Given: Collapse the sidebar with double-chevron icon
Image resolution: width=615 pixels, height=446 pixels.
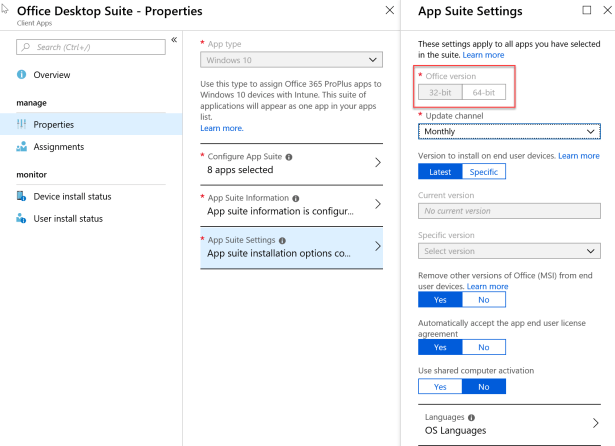Looking at the screenshot, I should 174,41.
